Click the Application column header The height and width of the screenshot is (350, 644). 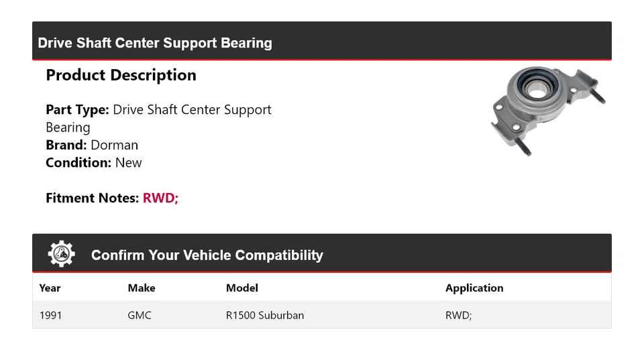click(x=474, y=288)
